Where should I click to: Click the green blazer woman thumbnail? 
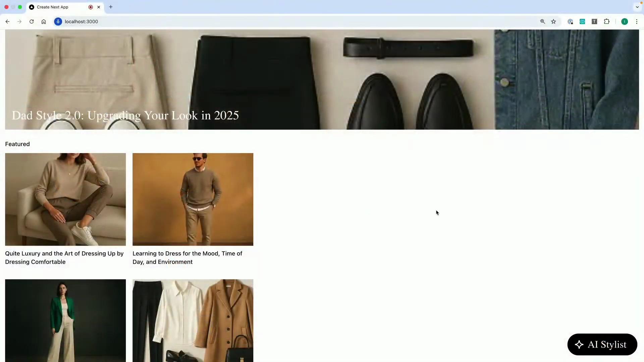tap(65, 320)
